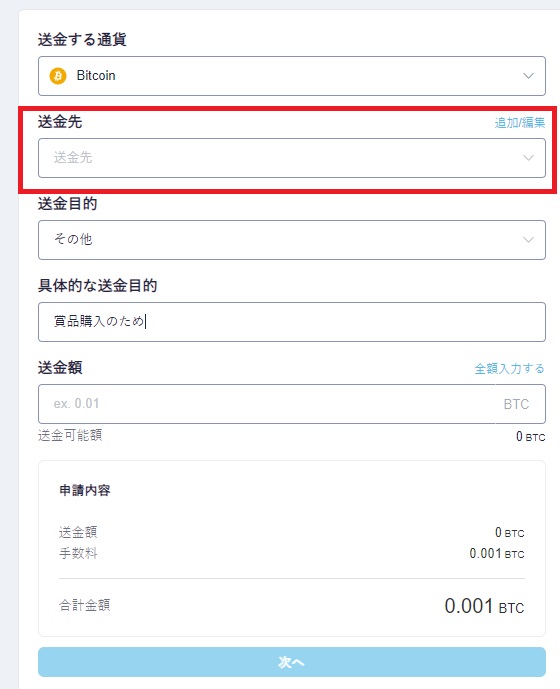
Task: Click the 送金額 0 BTC summary row
Action: pyautogui.click(x=292, y=533)
